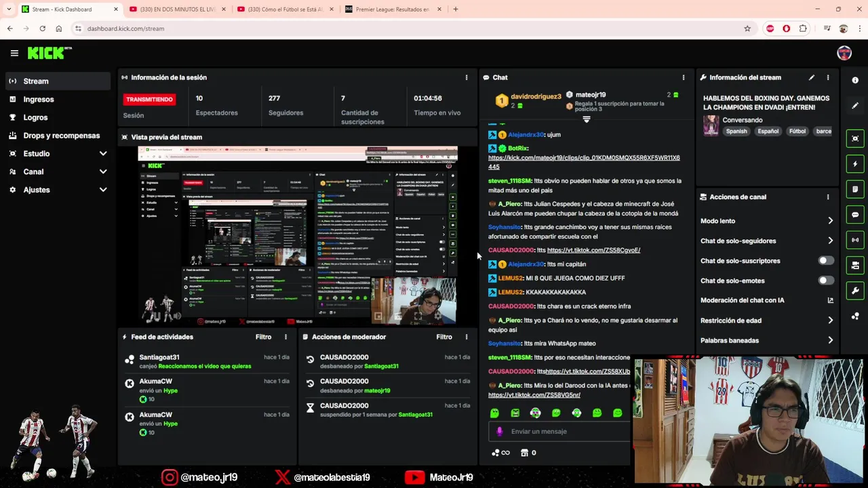Open Acciones de moderador three-dot menu

tap(467, 337)
